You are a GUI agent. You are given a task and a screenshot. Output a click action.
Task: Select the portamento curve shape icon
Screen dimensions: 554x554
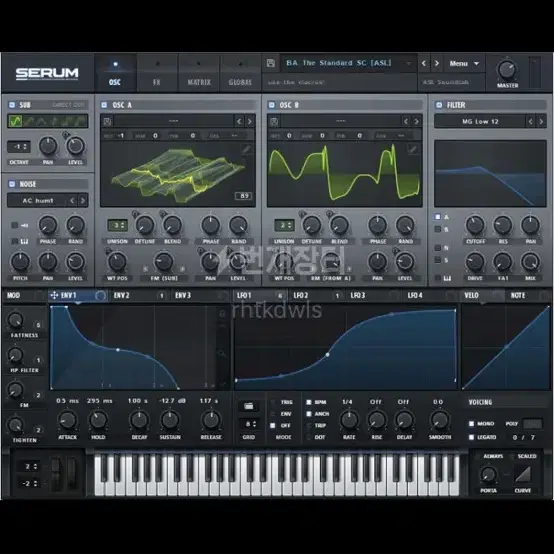click(523, 475)
